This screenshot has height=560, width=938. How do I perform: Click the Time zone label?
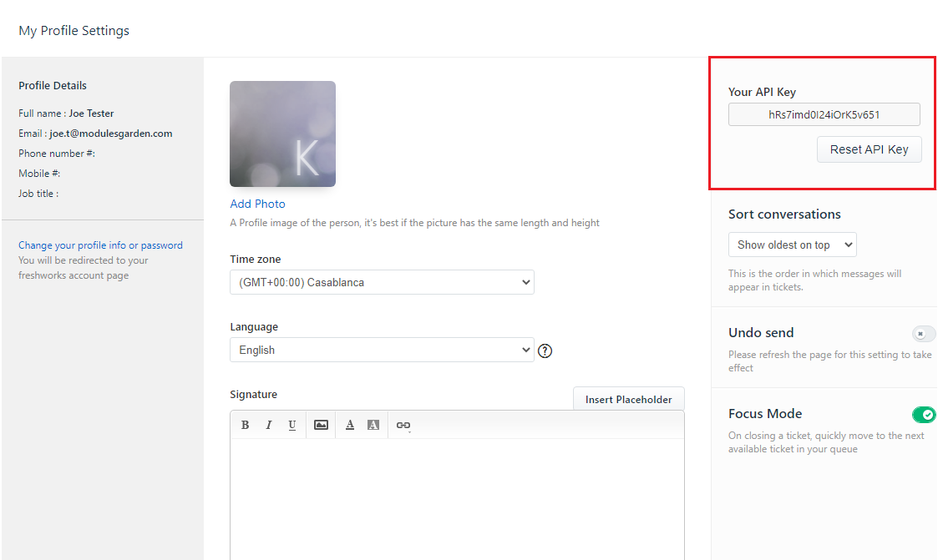pos(256,260)
